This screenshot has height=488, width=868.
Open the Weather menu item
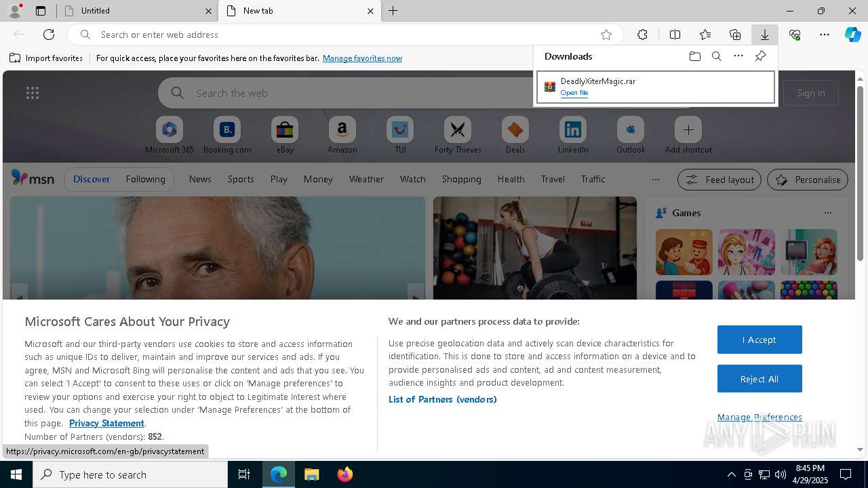(366, 179)
